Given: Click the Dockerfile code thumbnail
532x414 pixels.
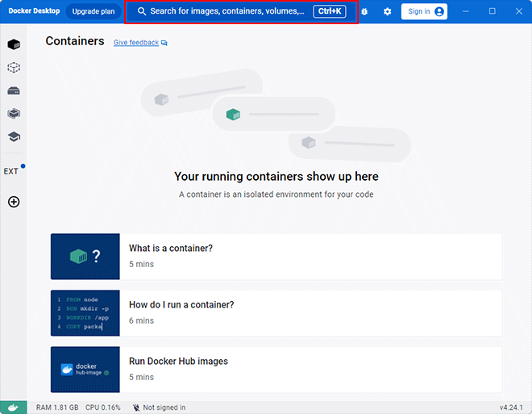Looking at the screenshot, I should (85, 313).
